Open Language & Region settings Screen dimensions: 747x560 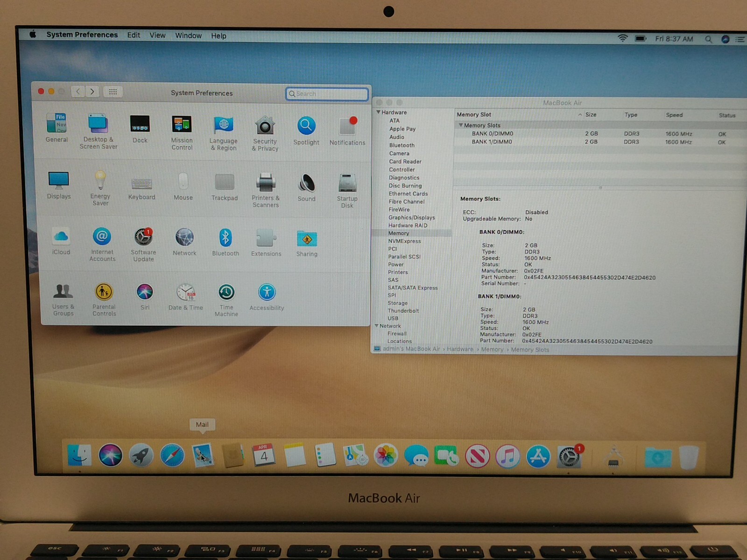(224, 133)
